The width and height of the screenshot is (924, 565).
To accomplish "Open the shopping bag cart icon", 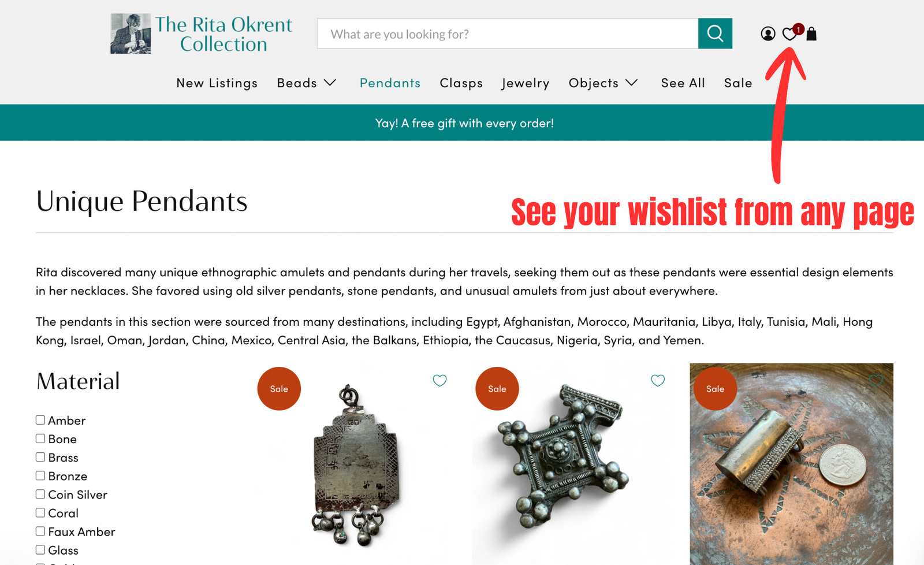I will pyautogui.click(x=811, y=34).
